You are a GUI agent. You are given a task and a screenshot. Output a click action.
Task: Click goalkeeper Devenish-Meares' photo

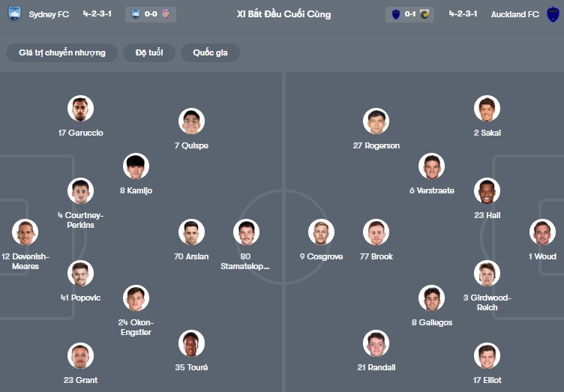(x=25, y=232)
